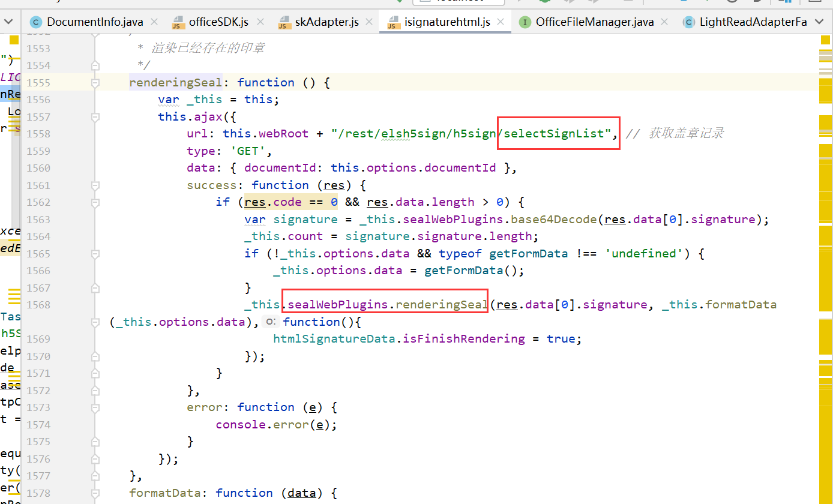
Task: Click line number 1558 in the gutter
Action: click(x=38, y=133)
